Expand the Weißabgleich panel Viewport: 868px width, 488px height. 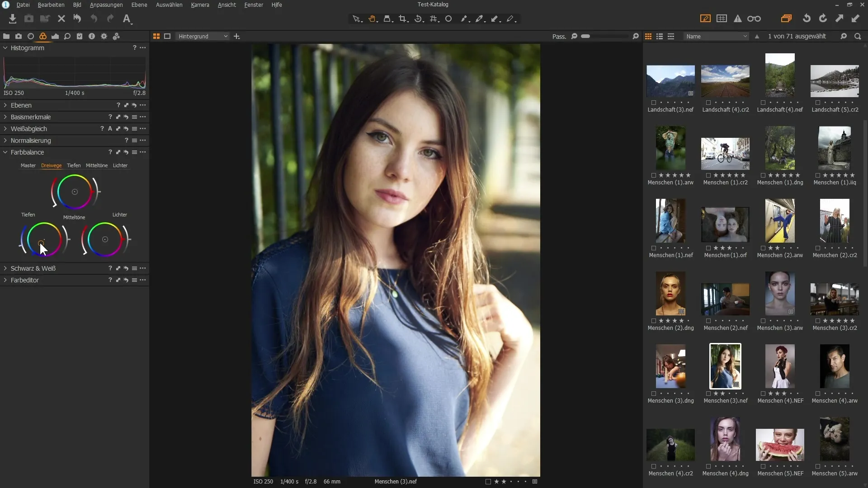coord(5,129)
